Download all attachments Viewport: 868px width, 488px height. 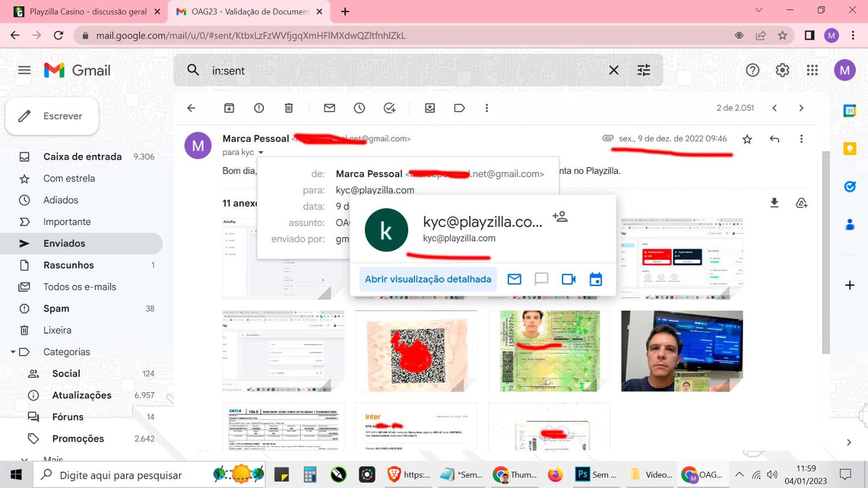(774, 203)
